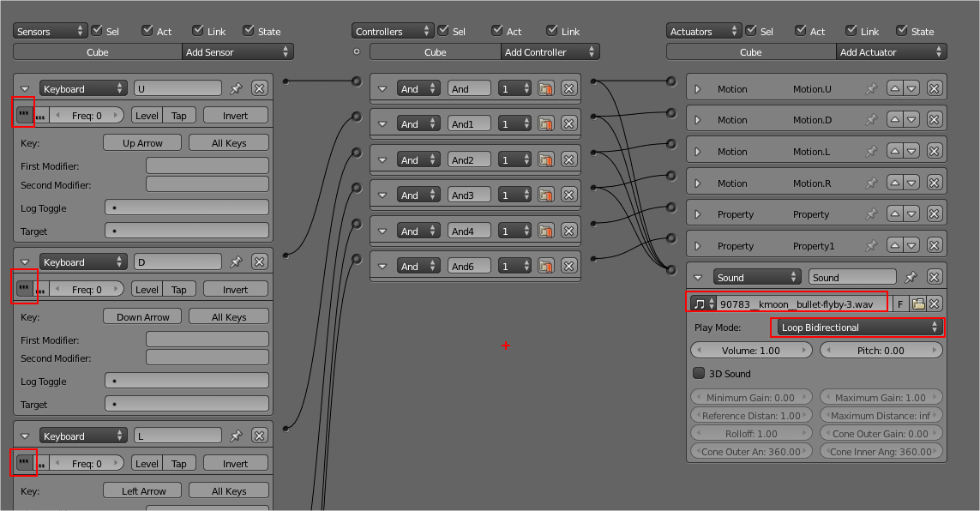Activate true-level triggering on sensor D
The width and height of the screenshot is (980, 511).
(x=24, y=289)
